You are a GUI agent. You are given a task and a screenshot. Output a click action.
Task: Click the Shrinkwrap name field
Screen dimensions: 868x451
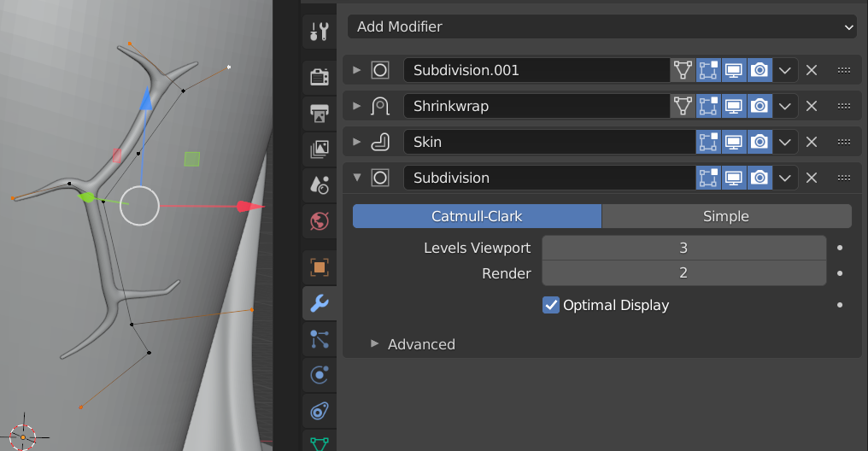tap(537, 106)
